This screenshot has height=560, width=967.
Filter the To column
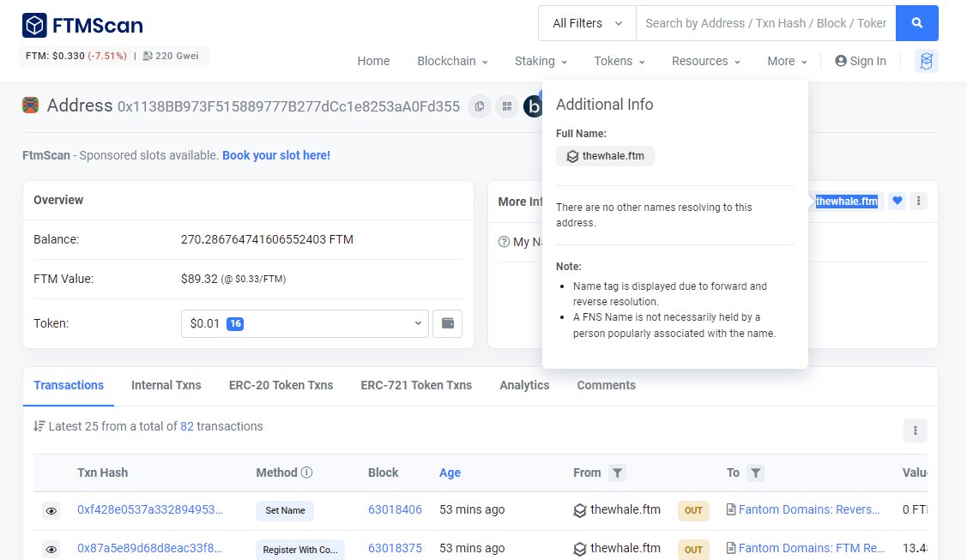coord(755,473)
